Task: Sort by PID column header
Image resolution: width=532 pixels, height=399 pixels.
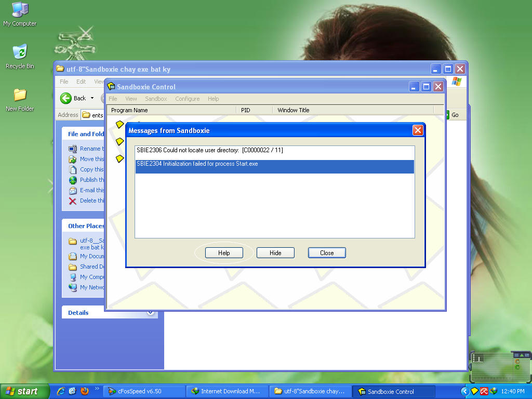Action: tap(254, 110)
